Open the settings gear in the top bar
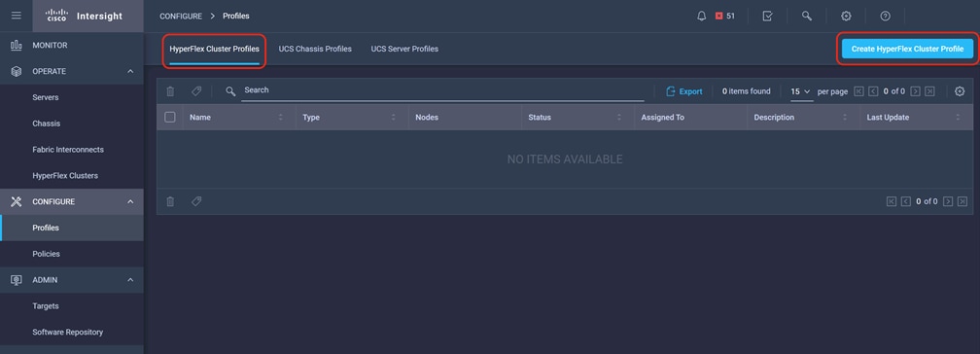 [846, 17]
